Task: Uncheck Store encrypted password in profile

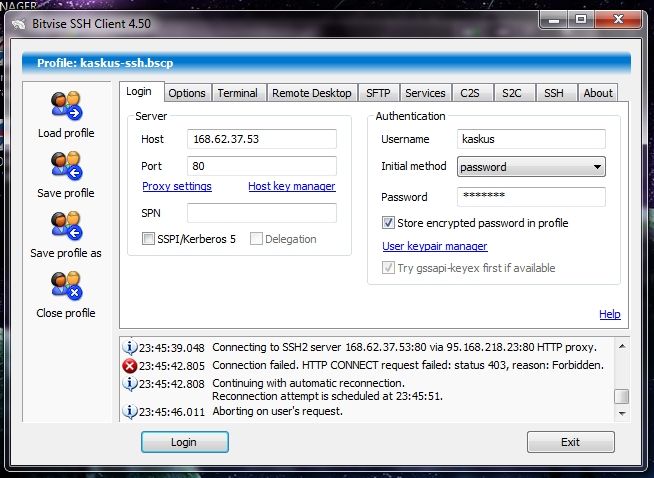Action: 388,223
